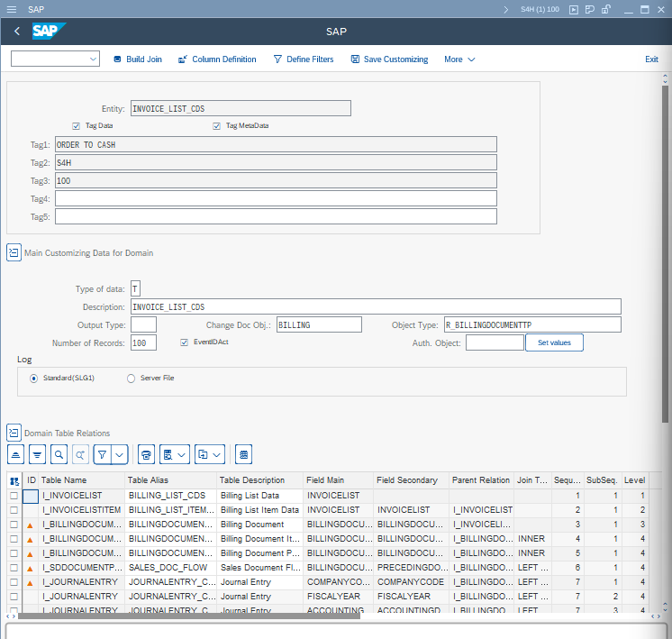Click the find (magnifier) icon in table toolbar
This screenshot has width=672, height=639.
coord(59,454)
